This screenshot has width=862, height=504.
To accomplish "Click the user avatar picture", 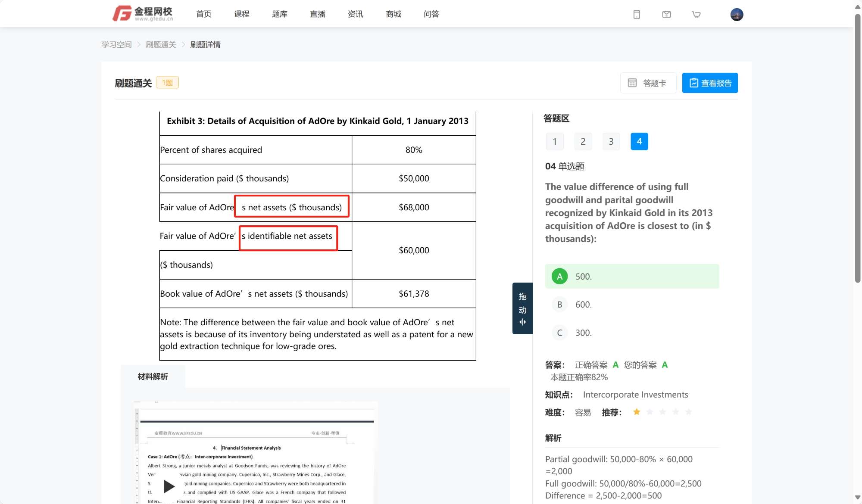I will coord(737,15).
